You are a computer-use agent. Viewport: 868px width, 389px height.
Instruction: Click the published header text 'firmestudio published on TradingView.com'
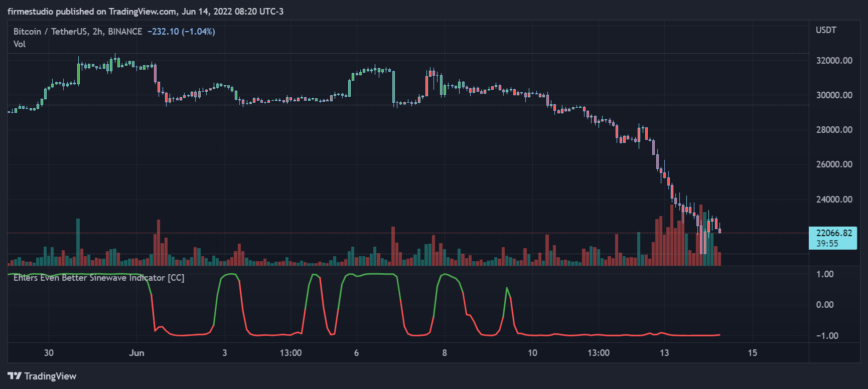(x=92, y=12)
